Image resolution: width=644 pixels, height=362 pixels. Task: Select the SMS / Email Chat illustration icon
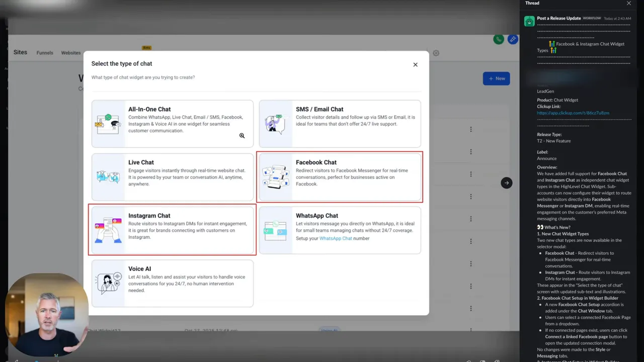pyautogui.click(x=275, y=124)
